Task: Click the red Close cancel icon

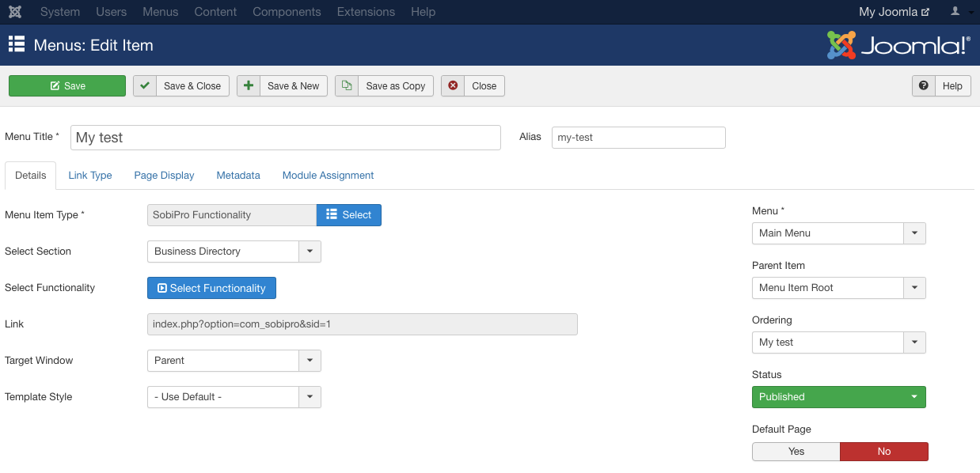Action: (453, 85)
